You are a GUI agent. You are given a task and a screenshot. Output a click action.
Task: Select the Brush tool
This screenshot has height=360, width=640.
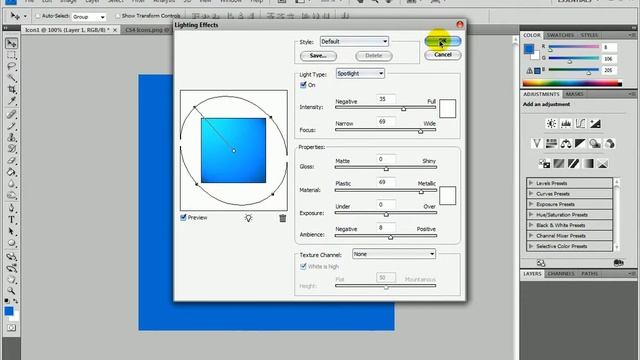pyautogui.click(x=11, y=126)
